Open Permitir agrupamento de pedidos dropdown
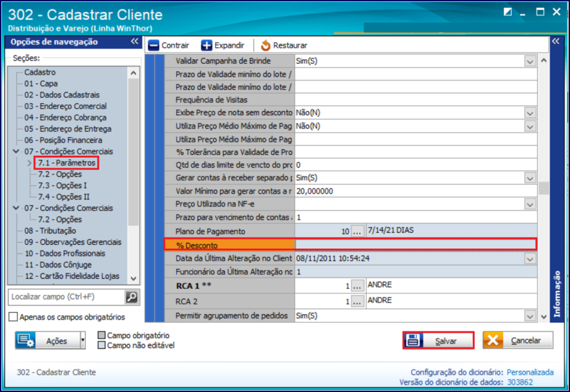 pos(530,315)
